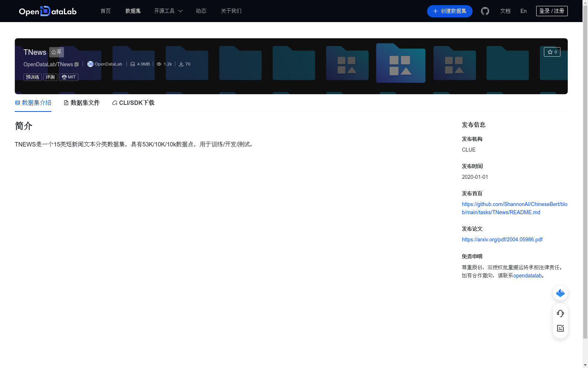Click the OpenDataLab organization avatar icon
Image resolution: width=588 pixels, height=368 pixels.
point(90,64)
